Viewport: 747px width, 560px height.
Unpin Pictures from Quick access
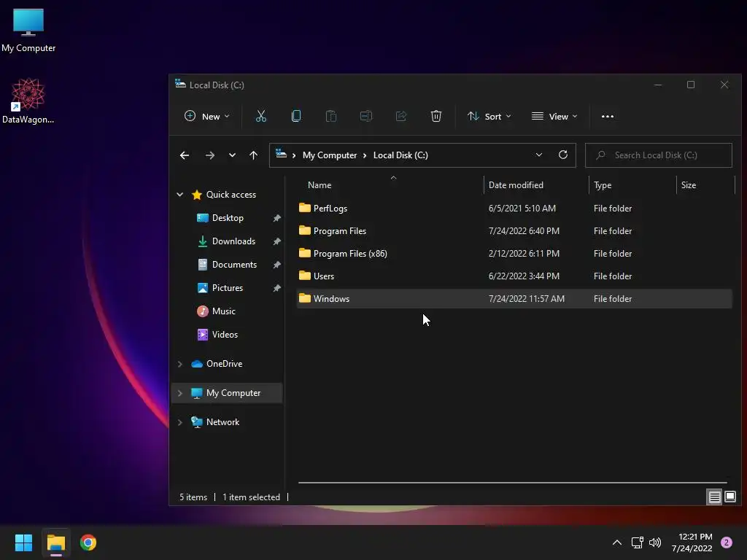[x=276, y=288]
